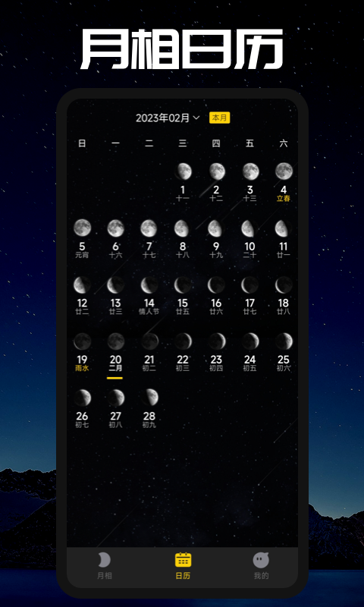Tap the moon icon for February 1
Image resolution: width=364 pixels, height=607 pixels.
tap(183, 171)
